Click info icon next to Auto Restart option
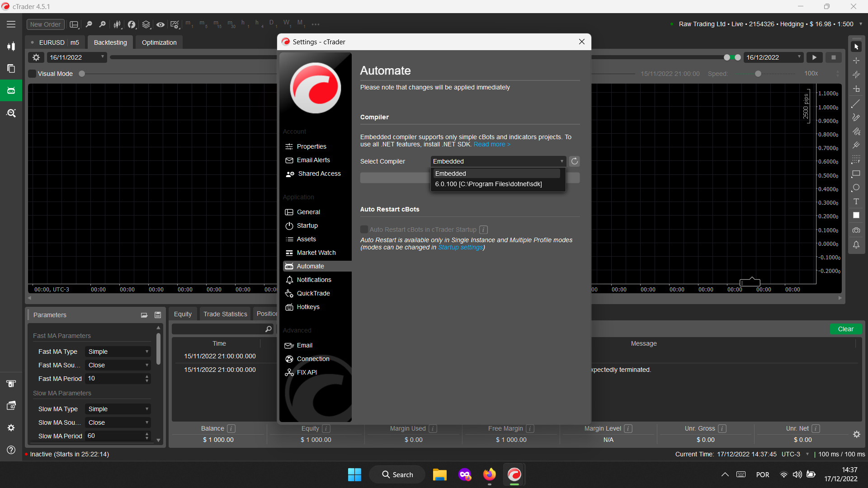This screenshot has height=488, width=868. pos(483,230)
